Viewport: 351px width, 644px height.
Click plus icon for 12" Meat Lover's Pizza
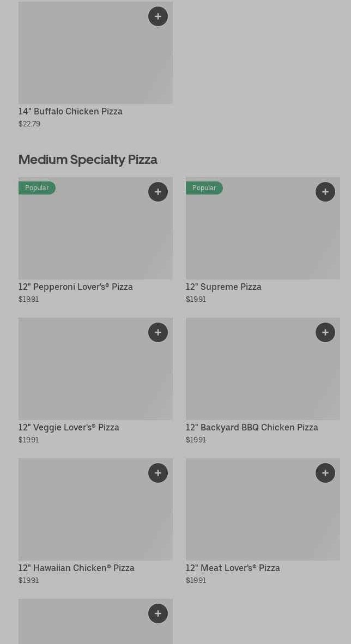point(325,473)
